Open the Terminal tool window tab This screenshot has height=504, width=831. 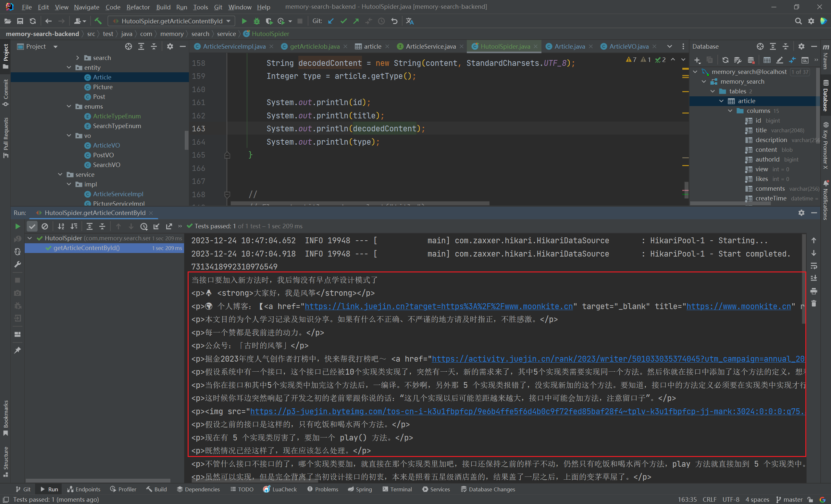tap(397, 489)
